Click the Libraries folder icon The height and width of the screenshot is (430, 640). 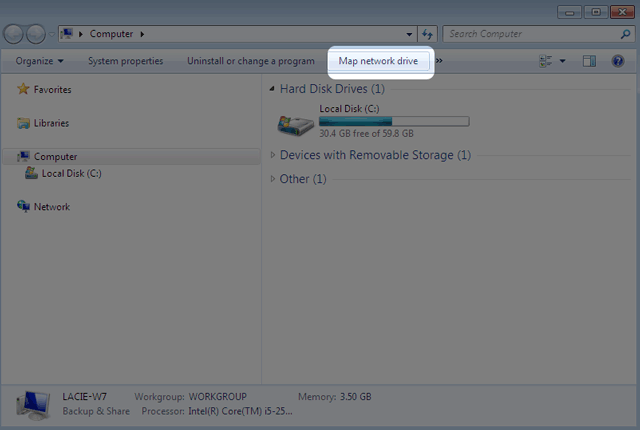point(23,123)
